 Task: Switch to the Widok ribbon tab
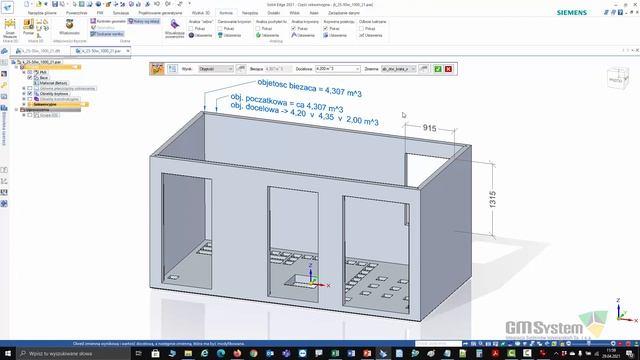(294, 13)
